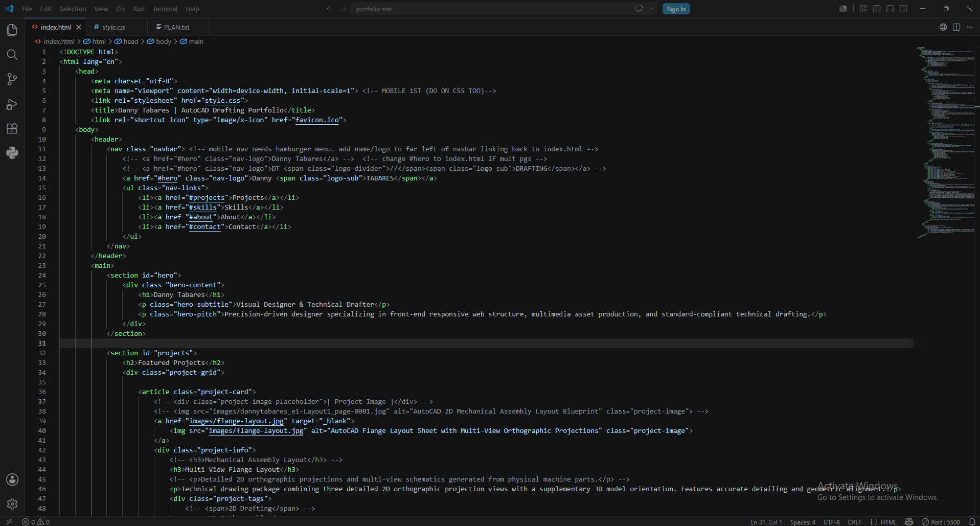Follow images/flange-layout.jpg link on line 39
This screenshot has width=980, height=526.
pyautogui.click(x=237, y=421)
